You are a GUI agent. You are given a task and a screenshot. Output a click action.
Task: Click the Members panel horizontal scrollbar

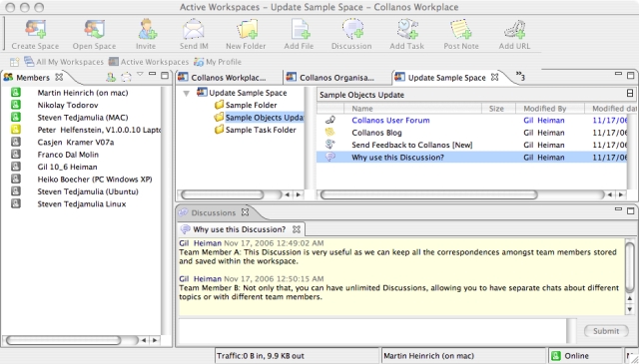[63, 340]
